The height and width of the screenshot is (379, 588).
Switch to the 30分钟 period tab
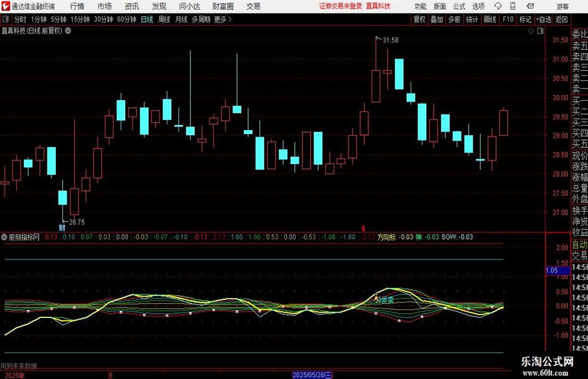tap(103, 19)
